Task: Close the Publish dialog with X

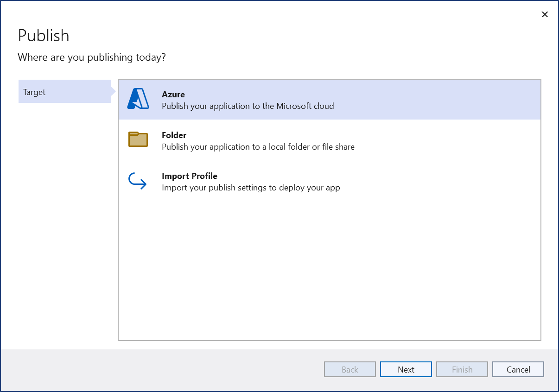Action: tap(545, 14)
